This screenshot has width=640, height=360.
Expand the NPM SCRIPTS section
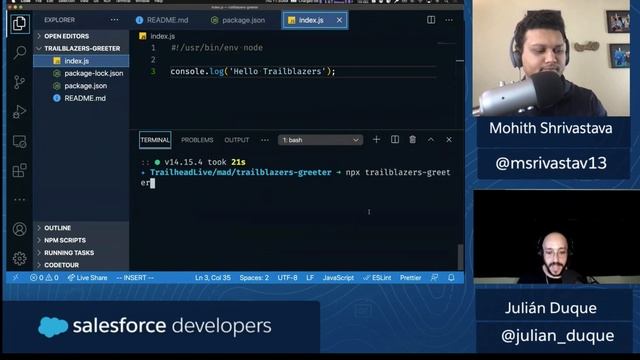(x=82, y=240)
